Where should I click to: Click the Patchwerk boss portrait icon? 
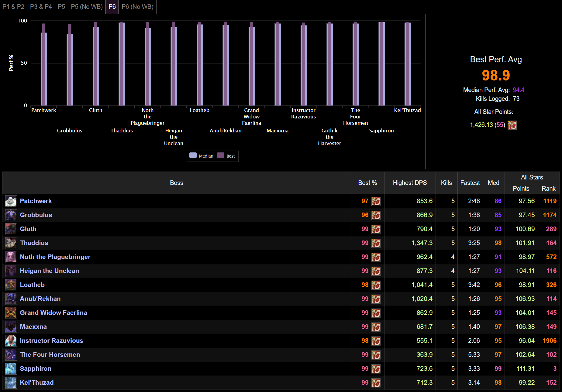pyautogui.click(x=11, y=201)
